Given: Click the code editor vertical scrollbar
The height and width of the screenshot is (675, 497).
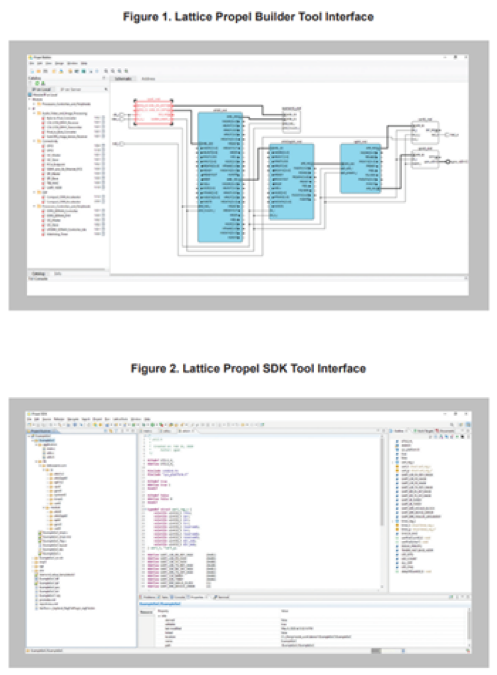Looking at the screenshot, I should [x=382, y=512].
